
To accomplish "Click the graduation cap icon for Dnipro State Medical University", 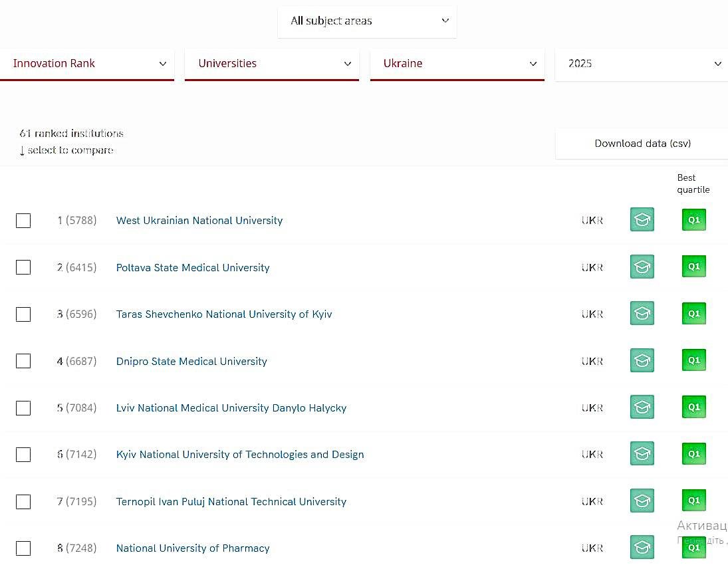I will (642, 360).
